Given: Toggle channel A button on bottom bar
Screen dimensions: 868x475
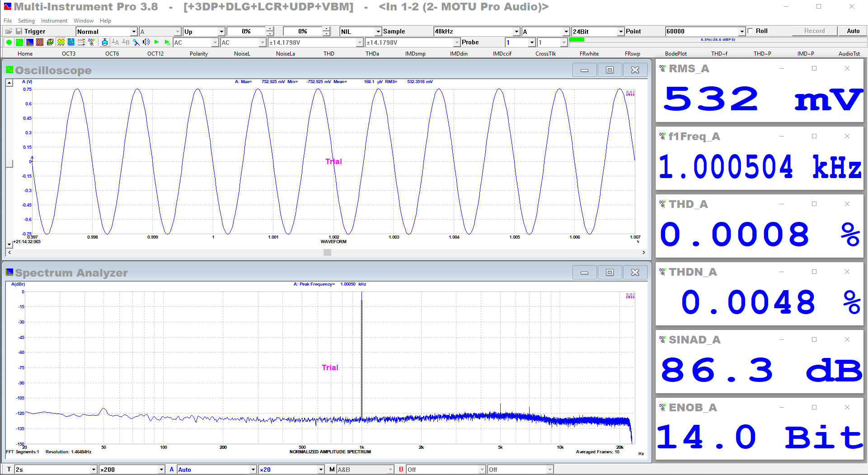Looking at the screenshot, I should click(x=172, y=470).
